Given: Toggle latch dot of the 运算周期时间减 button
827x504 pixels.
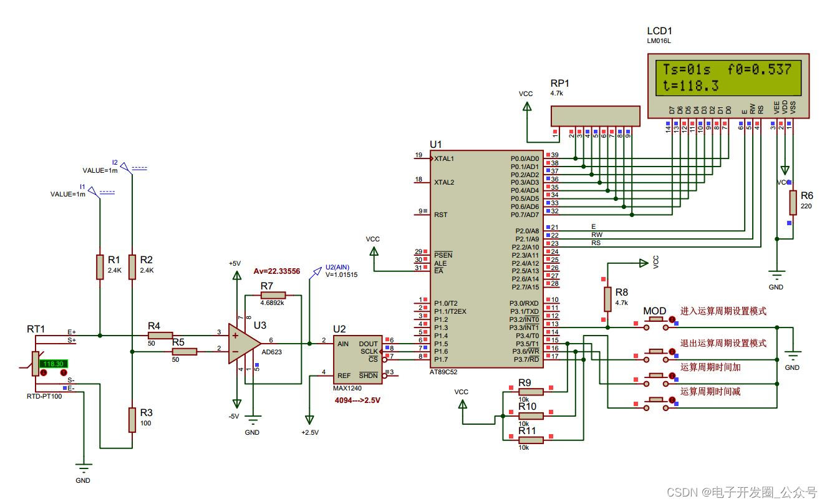Looking at the screenshot, I should point(672,400).
